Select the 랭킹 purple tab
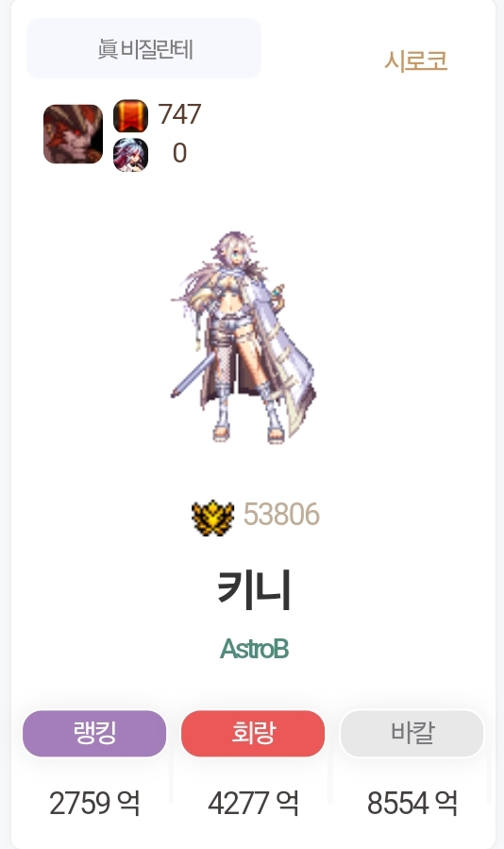The height and width of the screenshot is (849, 504). coord(94,733)
